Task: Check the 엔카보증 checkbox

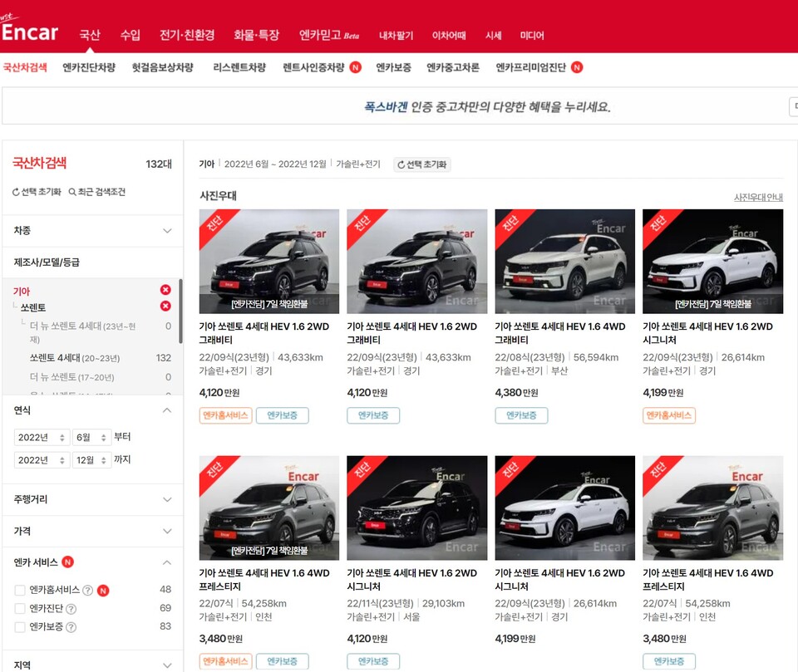Action: pyautogui.click(x=20, y=626)
